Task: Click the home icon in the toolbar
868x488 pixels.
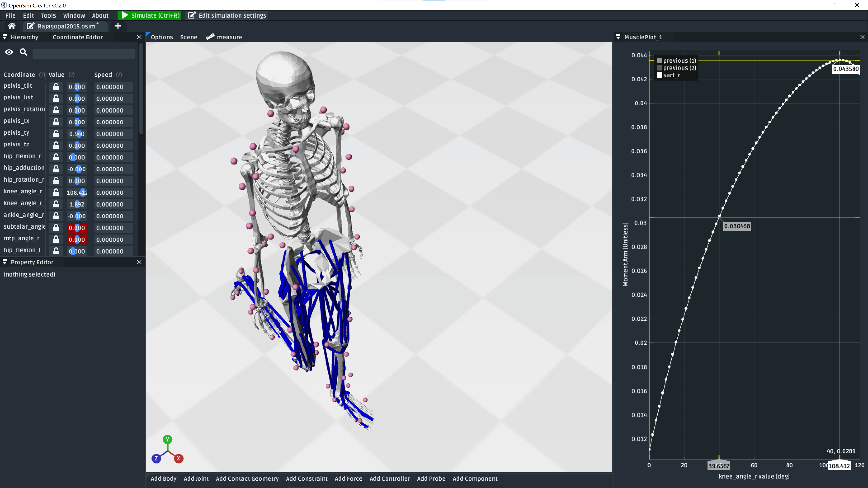Action: pos(12,26)
